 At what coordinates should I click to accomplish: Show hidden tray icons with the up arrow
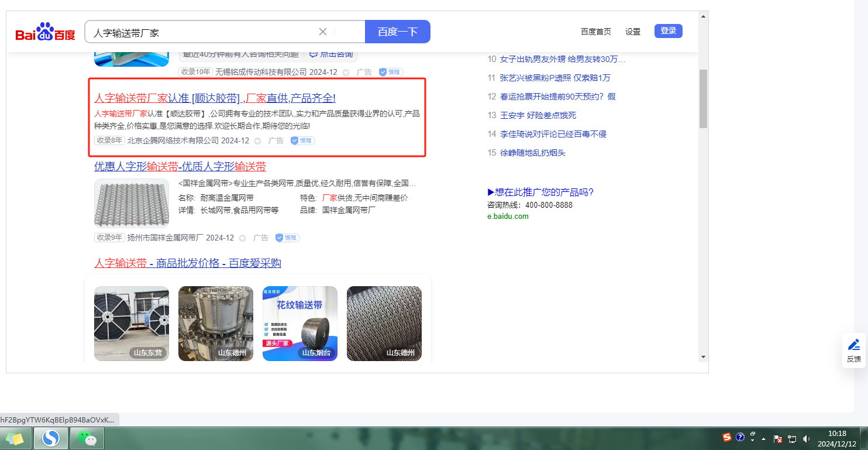763,438
